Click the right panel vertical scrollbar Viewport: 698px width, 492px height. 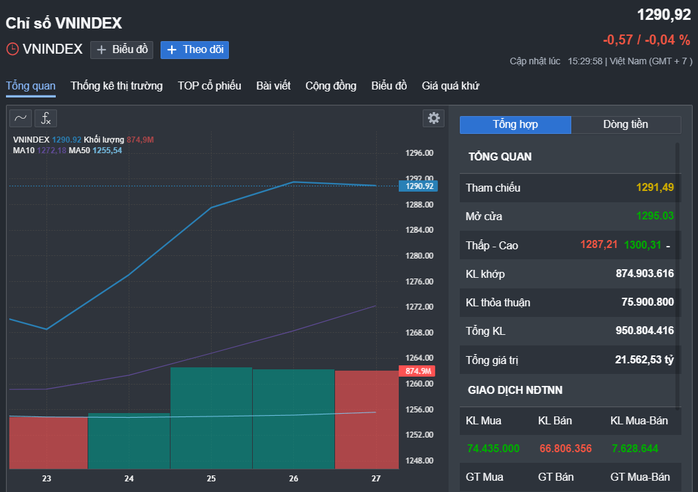678,276
